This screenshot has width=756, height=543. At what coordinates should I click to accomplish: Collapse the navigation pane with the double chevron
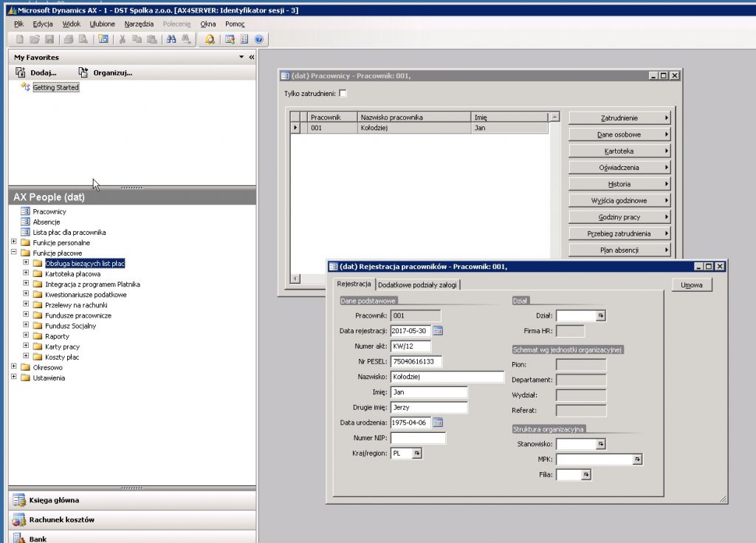[x=251, y=57]
